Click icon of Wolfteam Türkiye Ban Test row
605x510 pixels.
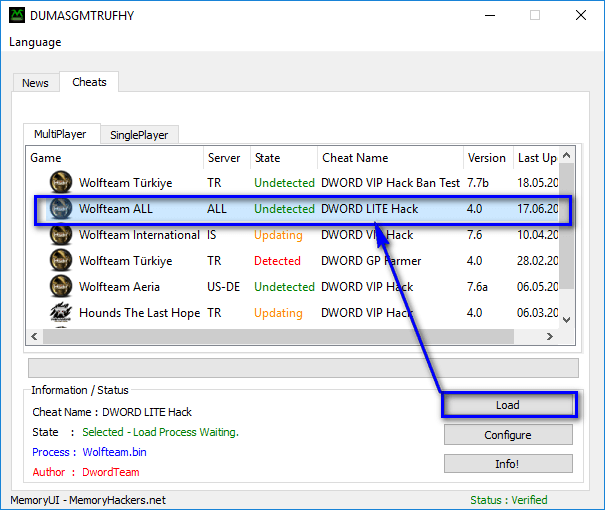[x=61, y=182]
